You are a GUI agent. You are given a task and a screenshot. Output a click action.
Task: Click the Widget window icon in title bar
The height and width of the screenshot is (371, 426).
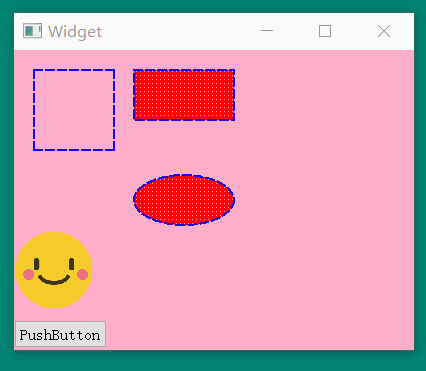pyautogui.click(x=32, y=31)
